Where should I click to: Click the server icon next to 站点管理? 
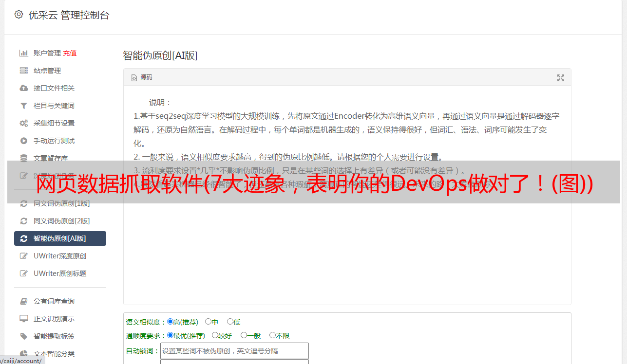(x=23, y=71)
